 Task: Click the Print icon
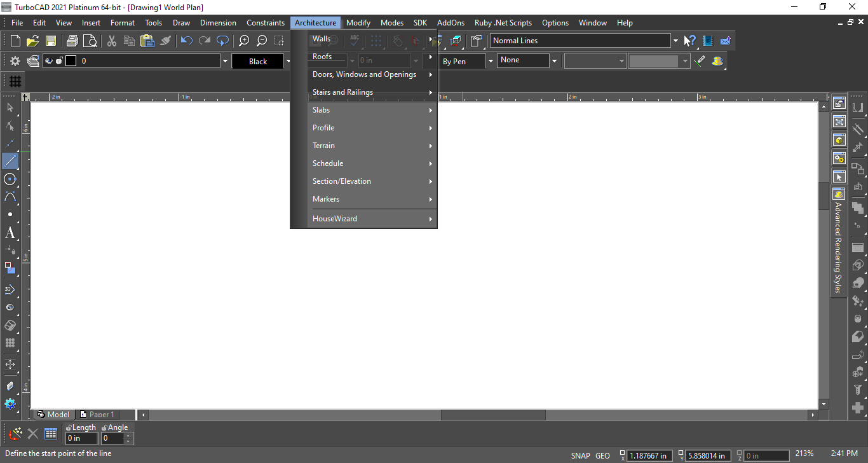[72, 41]
